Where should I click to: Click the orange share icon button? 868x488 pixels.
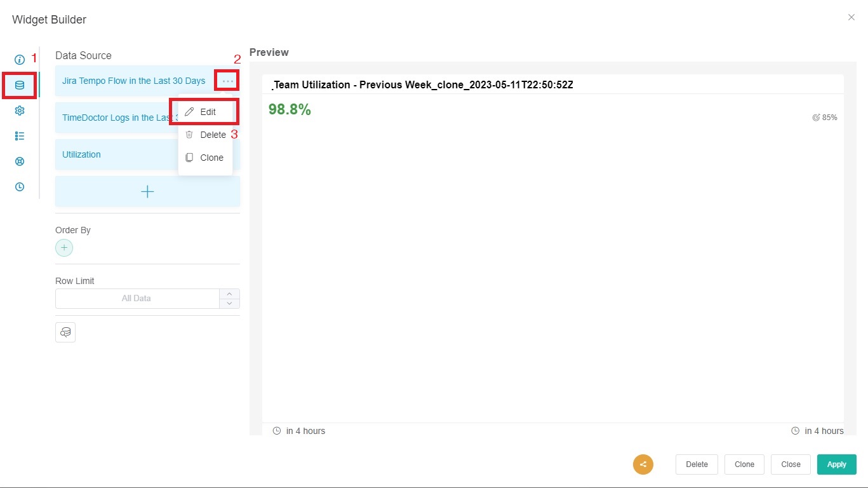(x=643, y=464)
